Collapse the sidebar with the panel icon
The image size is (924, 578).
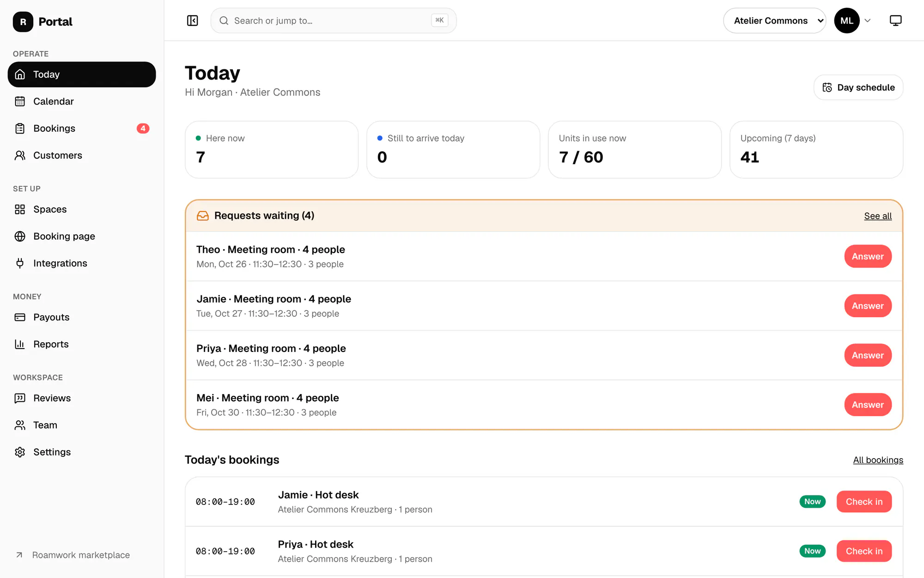(x=192, y=21)
